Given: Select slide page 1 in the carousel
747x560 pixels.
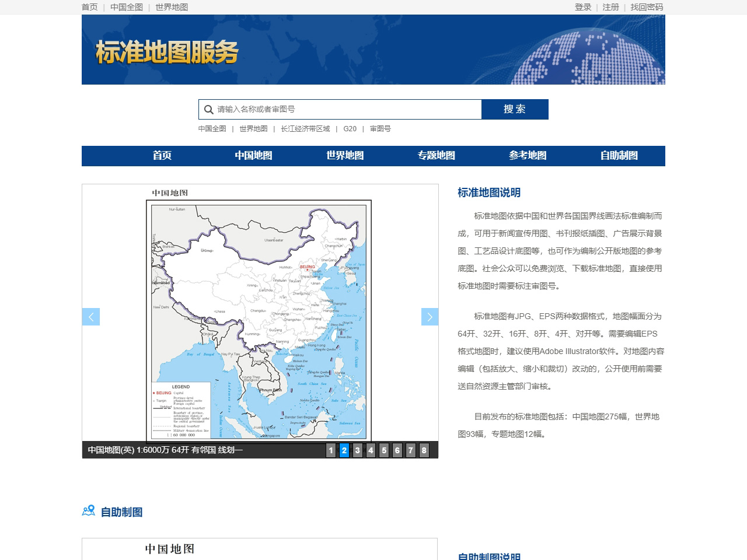Looking at the screenshot, I should pyautogui.click(x=330, y=450).
